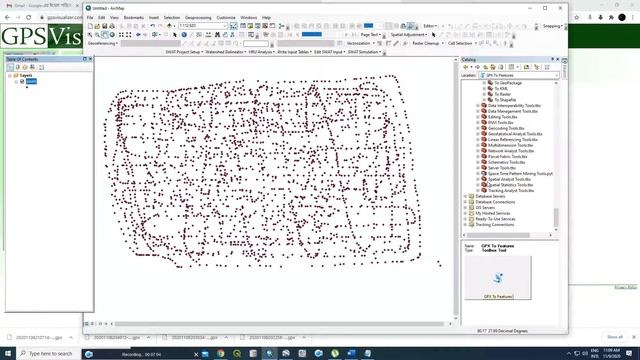
Task: Select the Zoom In tool
Action: click(x=90, y=35)
